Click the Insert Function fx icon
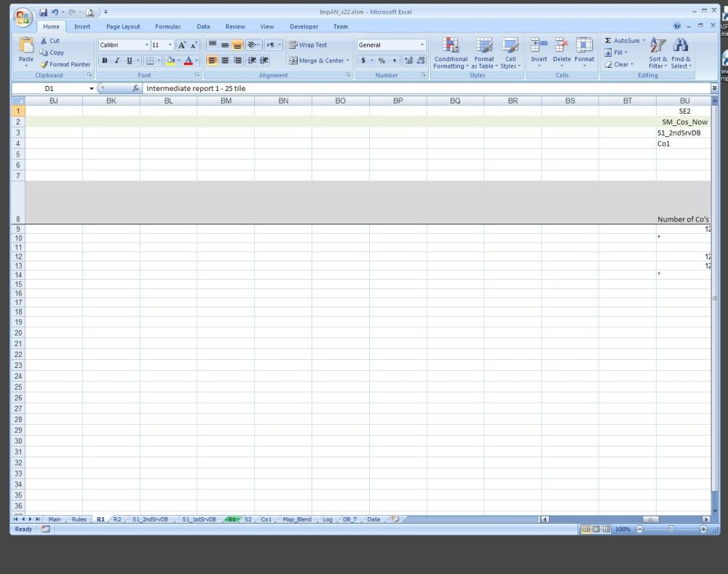This screenshot has width=728, height=574. pos(135,88)
